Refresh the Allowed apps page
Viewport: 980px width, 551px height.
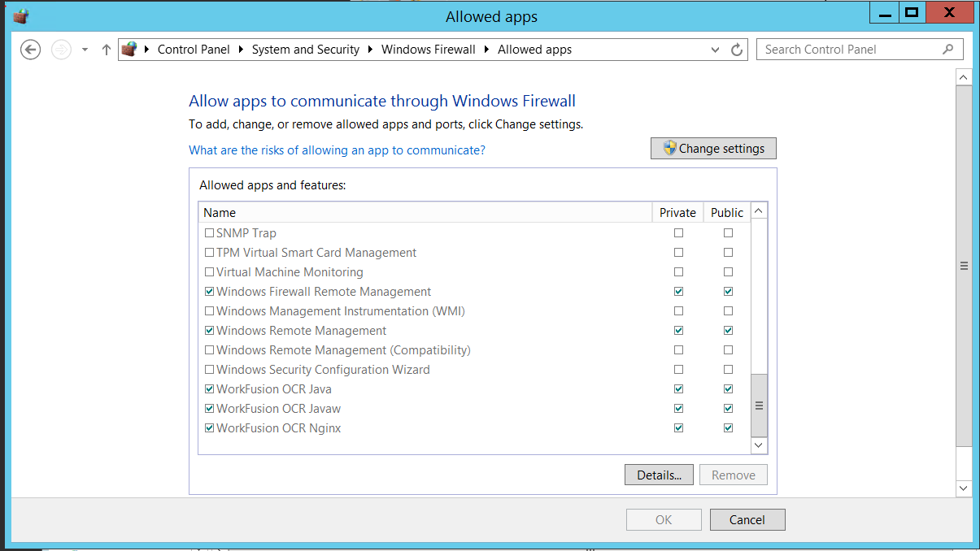tap(737, 50)
